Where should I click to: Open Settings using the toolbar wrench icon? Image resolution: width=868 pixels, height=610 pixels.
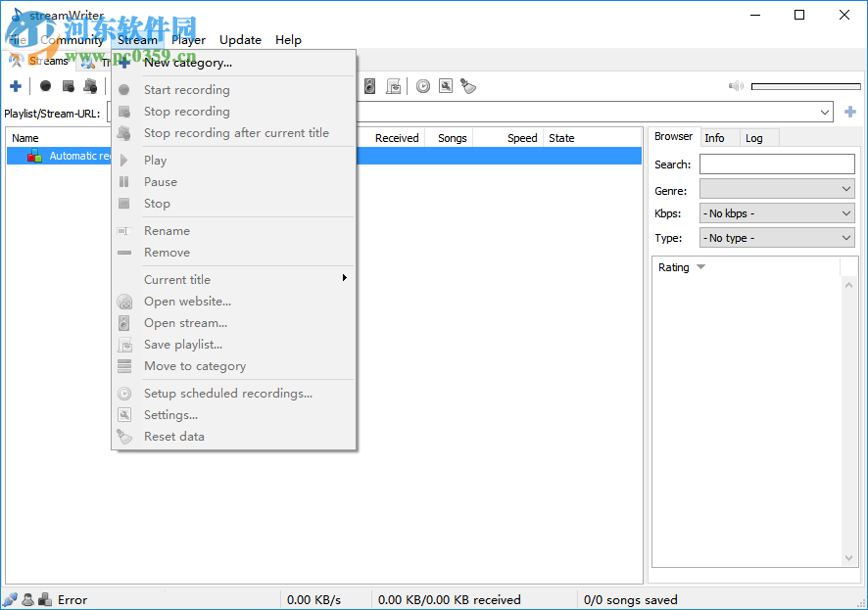point(444,86)
